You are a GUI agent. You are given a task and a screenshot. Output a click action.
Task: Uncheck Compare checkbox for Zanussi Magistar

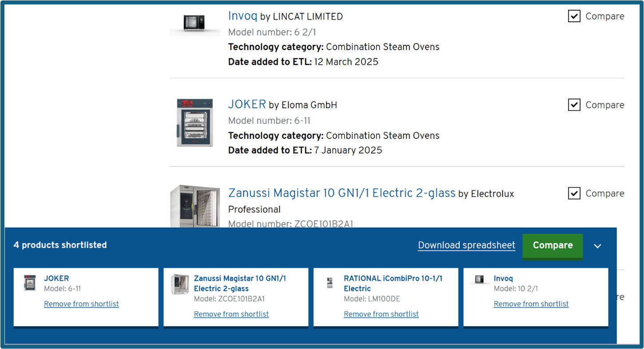(x=574, y=194)
